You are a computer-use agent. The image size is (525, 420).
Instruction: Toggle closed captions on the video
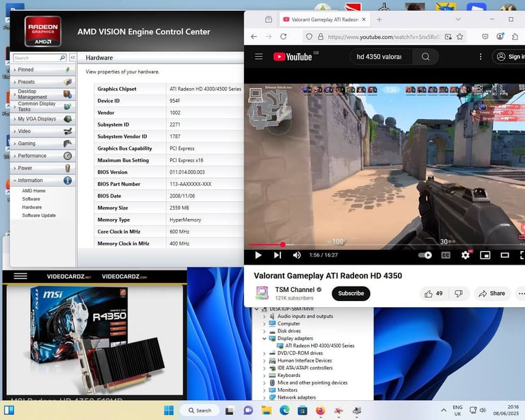[446, 255]
